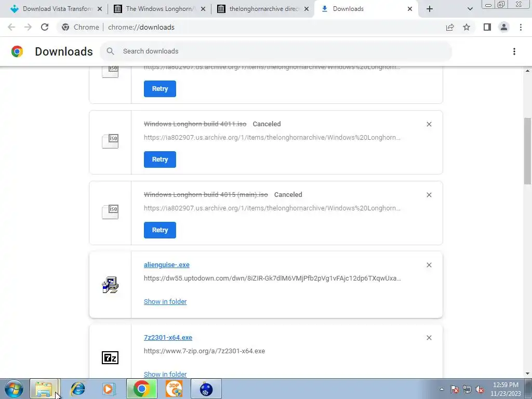The width and height of the screenshot is (532, 399).
Task: Remove build 4015 (main).iso from the list
Action: coord(429,195)
